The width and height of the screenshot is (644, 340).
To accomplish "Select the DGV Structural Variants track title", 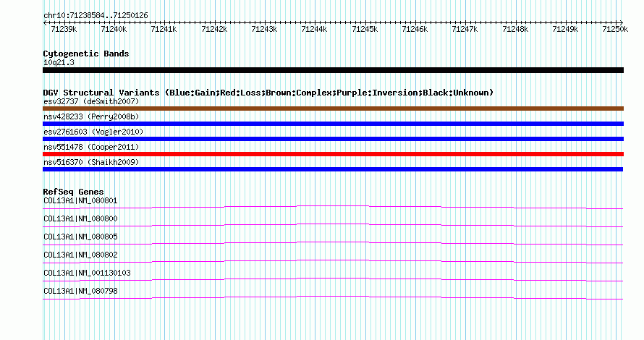I will click(x=268, y=93).
